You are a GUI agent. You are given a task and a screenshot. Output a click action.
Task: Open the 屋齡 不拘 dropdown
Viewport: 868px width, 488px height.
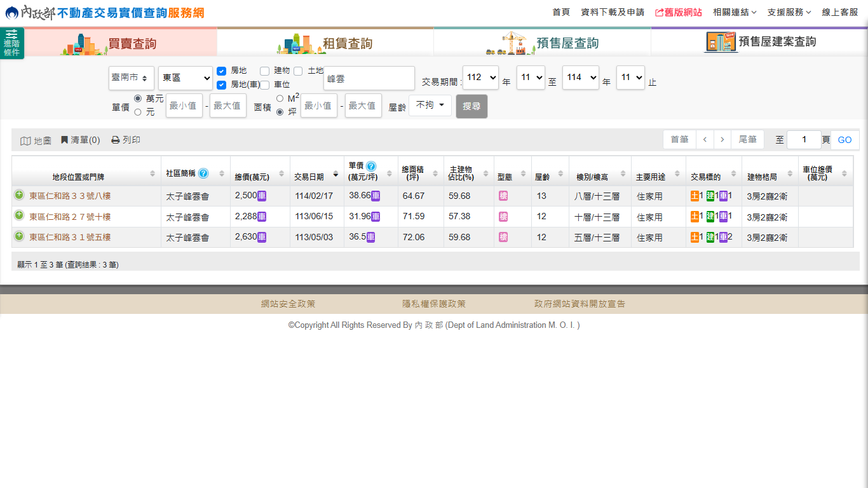coord(430,105)
